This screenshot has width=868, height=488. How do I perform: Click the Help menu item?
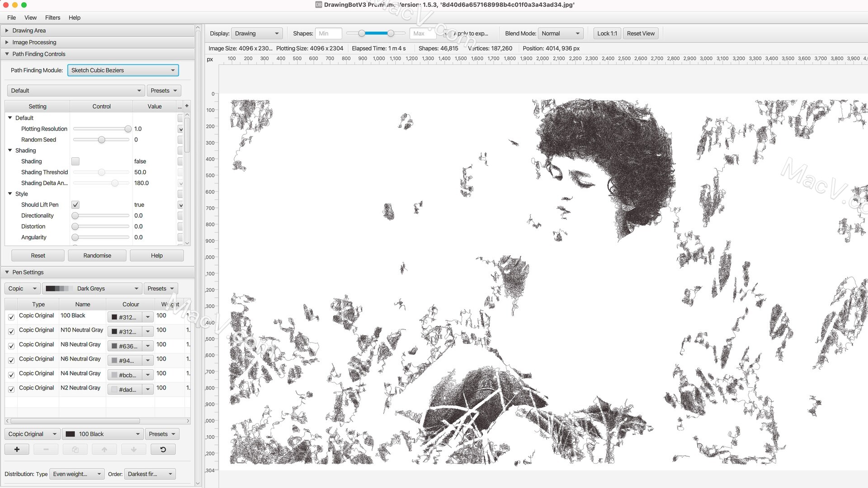[x=75, y=17]
